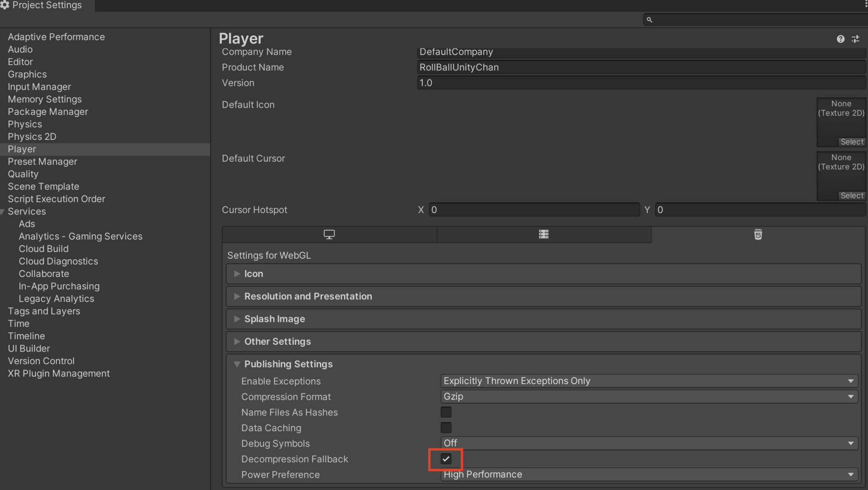The width and height of the screenshot is (868, 490).
Task: Click the Product Name text field
Action: 640,67
